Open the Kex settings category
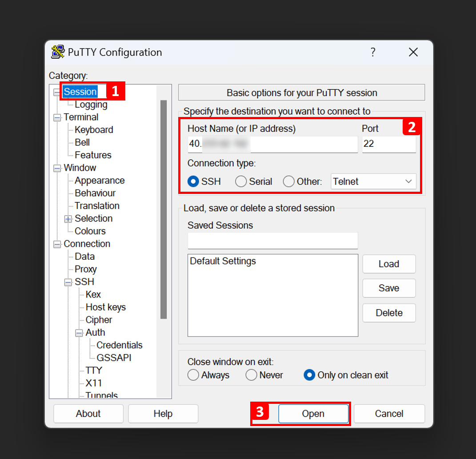Image resolution: width=476 pixels, height=459 pixels. click(x=93, y=294)
